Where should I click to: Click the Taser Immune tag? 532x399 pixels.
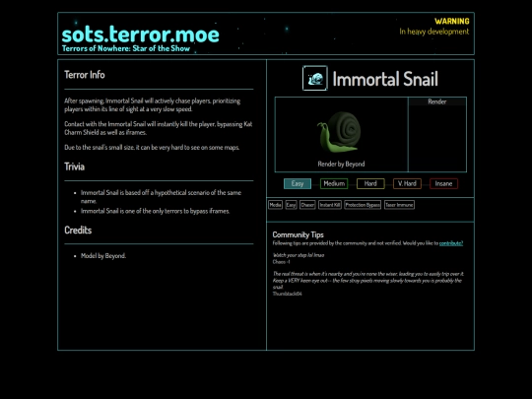click(x=399, y=205)
